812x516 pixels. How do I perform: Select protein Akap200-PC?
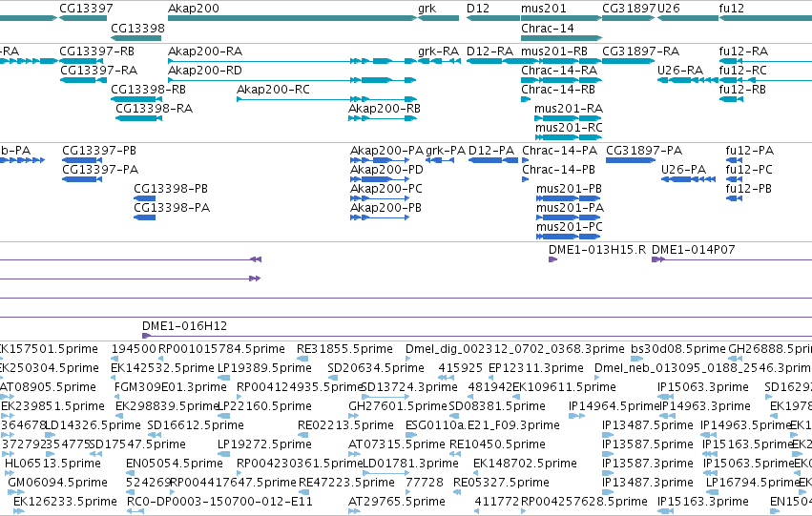click(380, 198)
